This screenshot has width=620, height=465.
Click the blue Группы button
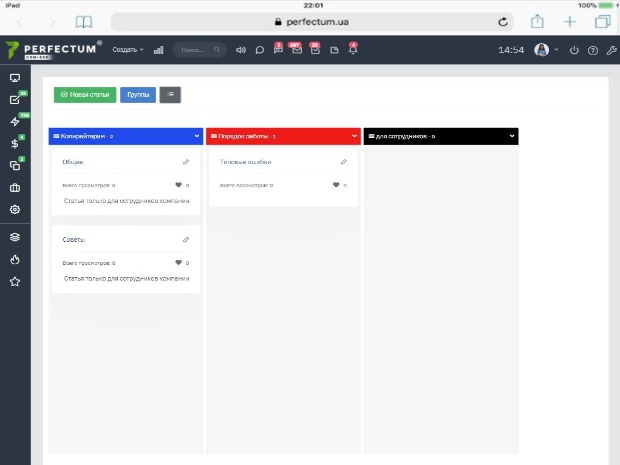tap(138, 95)
